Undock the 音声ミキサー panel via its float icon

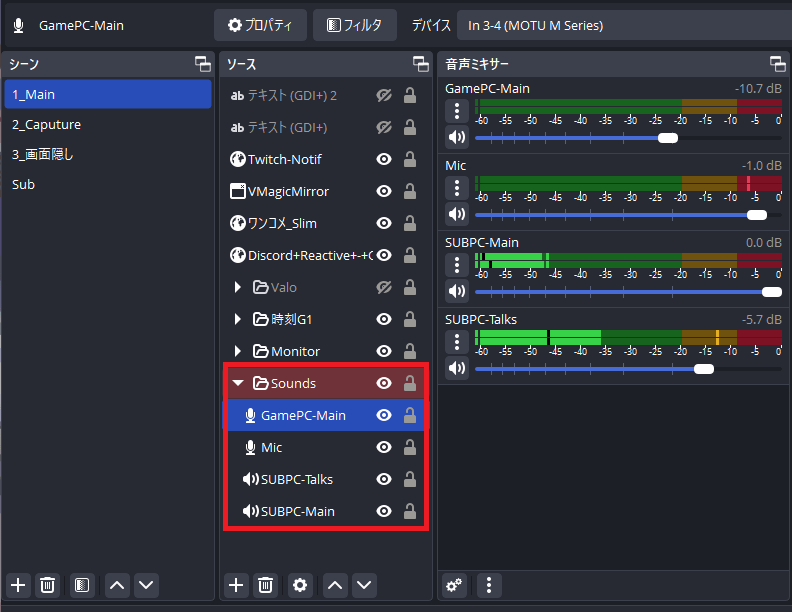coord(777,64)
